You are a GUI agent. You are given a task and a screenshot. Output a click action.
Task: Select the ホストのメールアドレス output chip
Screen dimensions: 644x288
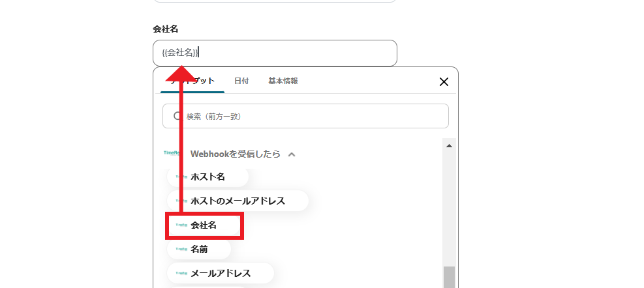pyautogui.click(x=238, y=201)
